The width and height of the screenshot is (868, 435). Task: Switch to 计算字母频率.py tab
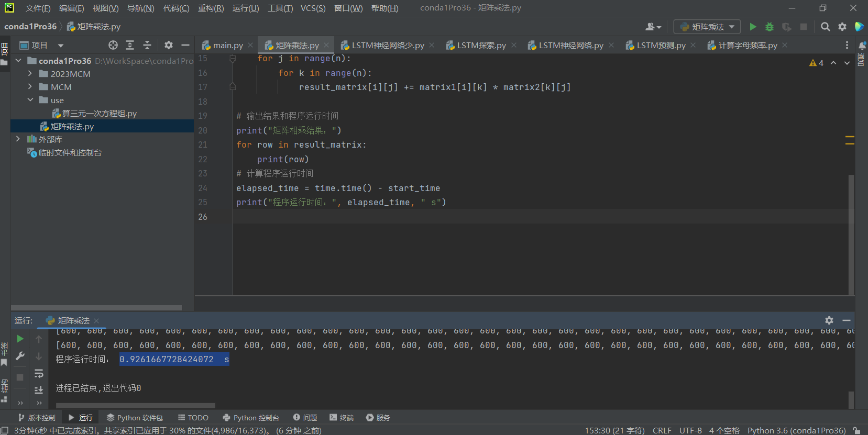(742, 45)
